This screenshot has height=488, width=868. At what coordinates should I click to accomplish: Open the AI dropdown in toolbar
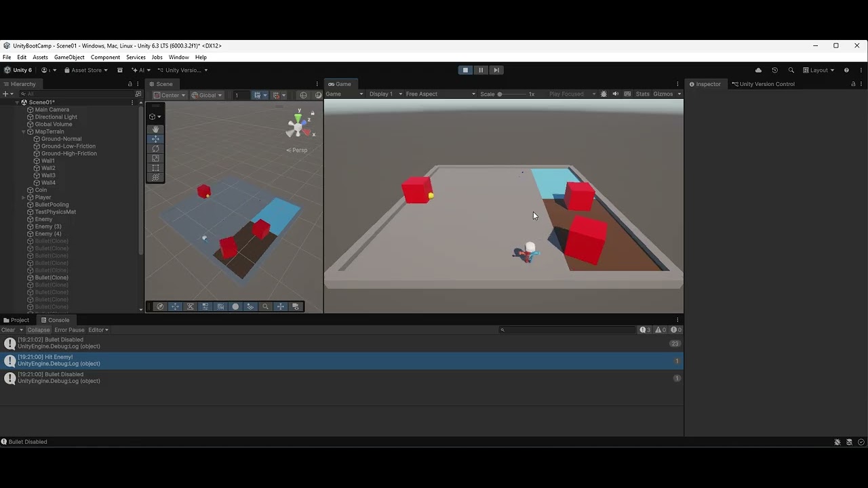pyautogui.click(x=141, y=70)
